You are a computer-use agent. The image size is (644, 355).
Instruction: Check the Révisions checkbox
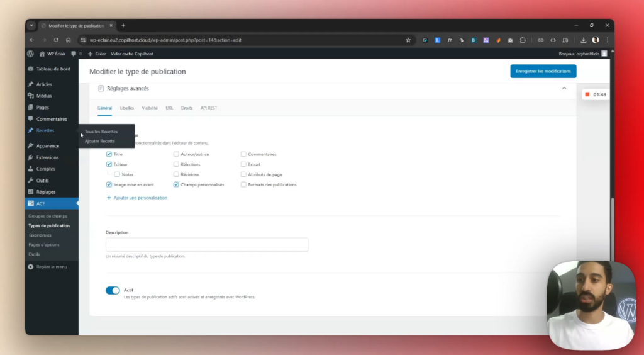pyautogui.click(x=176, y=174)
